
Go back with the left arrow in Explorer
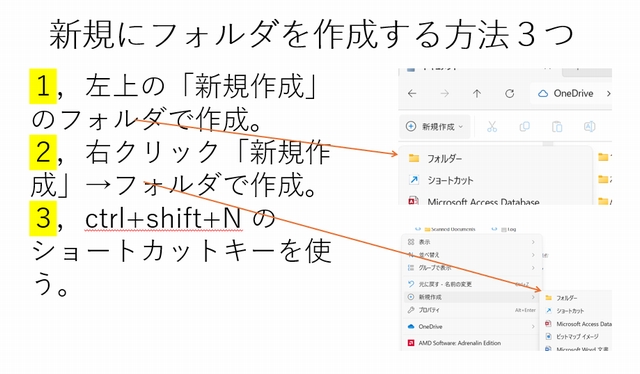(x=412, y=94)
